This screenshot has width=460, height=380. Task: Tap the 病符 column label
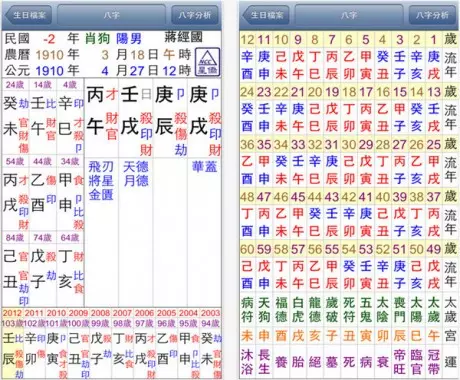pos(247,310)
